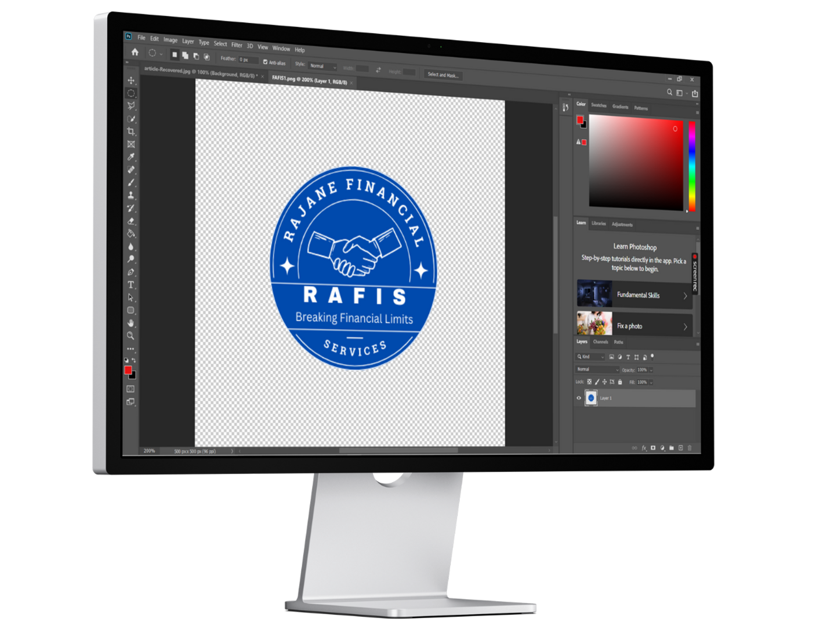This screenshot has height=630, width=840.
Task: Select the Zoom tool in toolbox
Action: point(131,336)
